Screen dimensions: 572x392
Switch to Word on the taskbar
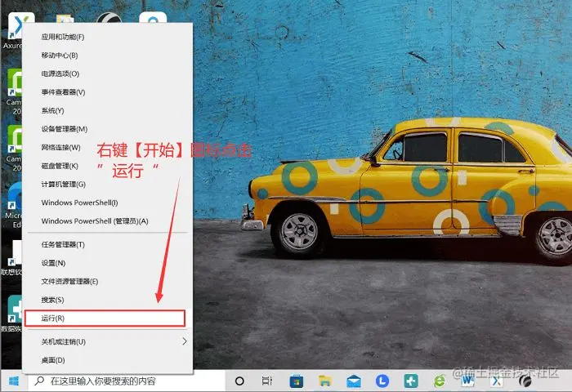(468, 381)
